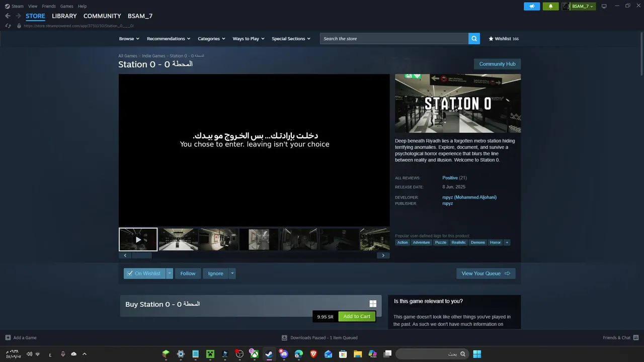Expand the wishlist options dropdown arrow
The image size is (644, 362).
coord(170,274)
